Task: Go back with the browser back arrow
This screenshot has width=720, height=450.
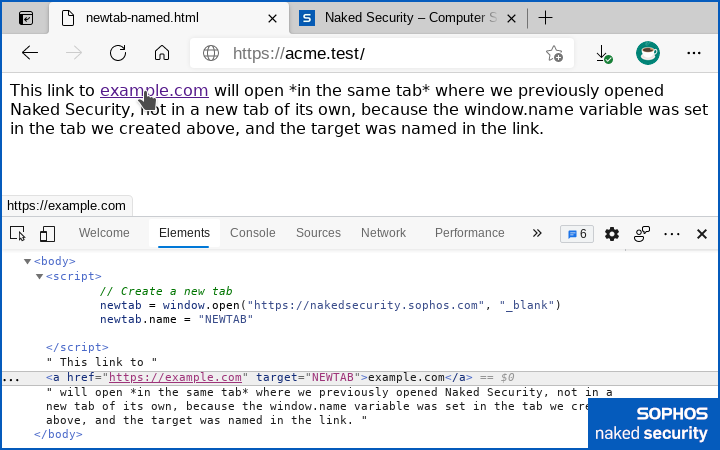Action: [x=30, y=53]
